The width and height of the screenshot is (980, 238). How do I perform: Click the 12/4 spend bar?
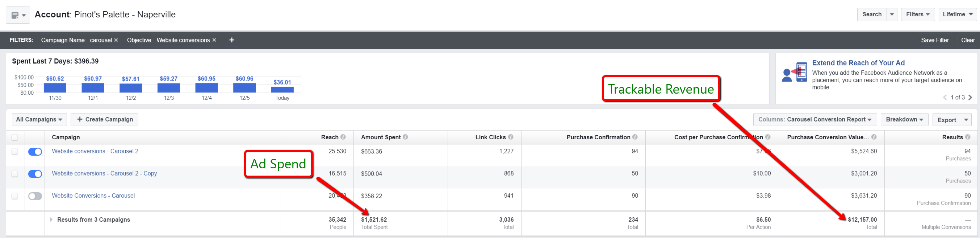[x=206, y=88]
